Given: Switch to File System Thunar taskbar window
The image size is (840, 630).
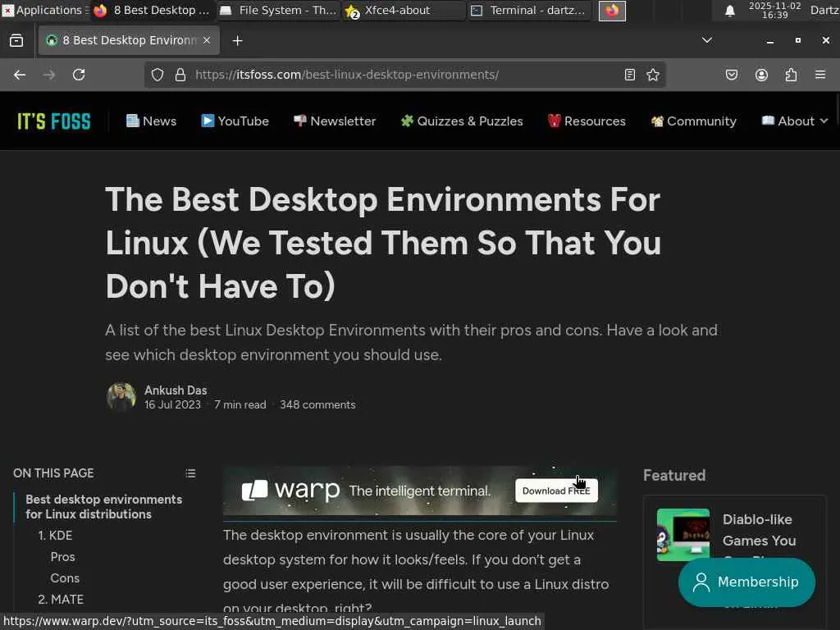Looking at the screenshot, I should pos(279,10).
